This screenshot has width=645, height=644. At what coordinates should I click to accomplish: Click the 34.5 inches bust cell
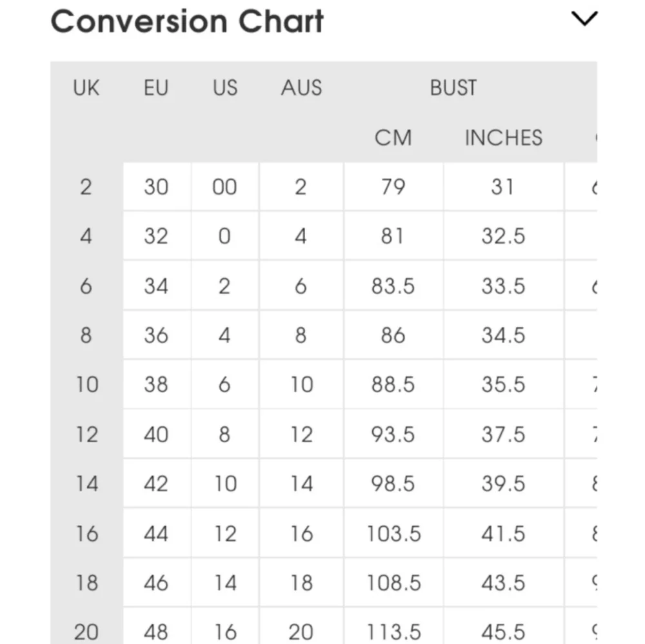pos(504,335)
